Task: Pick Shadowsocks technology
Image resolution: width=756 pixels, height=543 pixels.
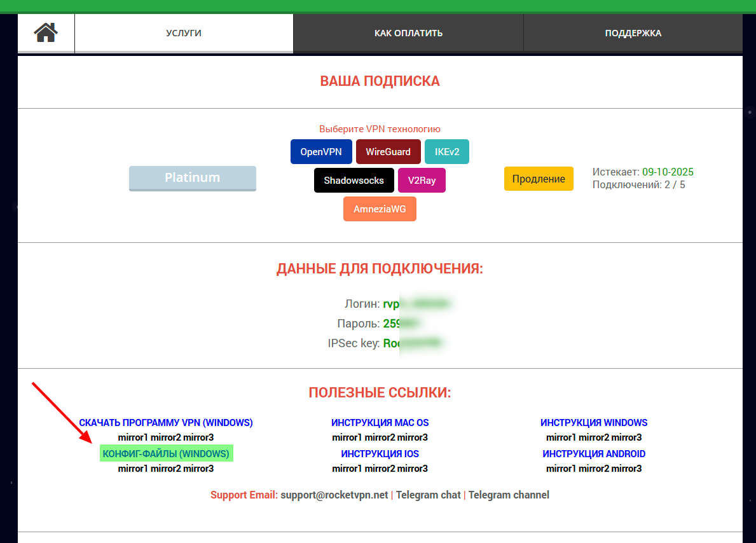Action: [354, 181]
